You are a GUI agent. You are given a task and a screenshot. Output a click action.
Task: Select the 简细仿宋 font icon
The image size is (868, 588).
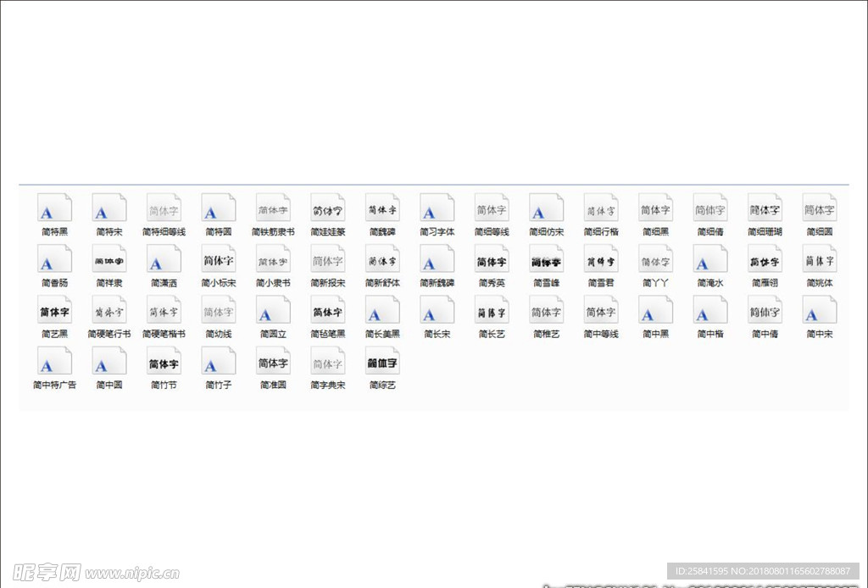tap(546, 208)
